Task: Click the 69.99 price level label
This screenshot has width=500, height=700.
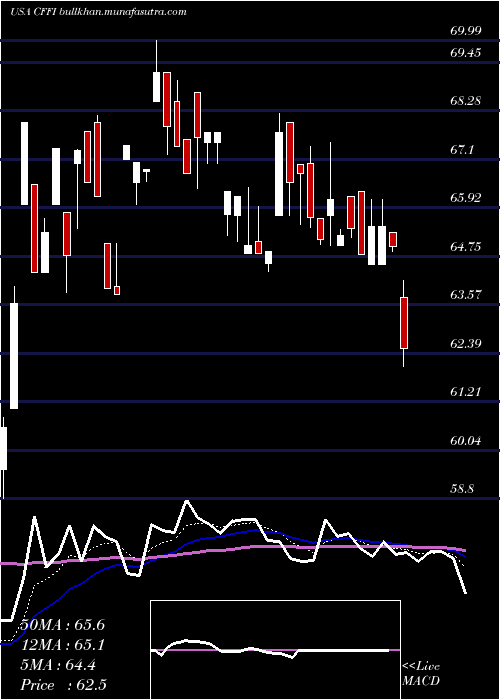Action: point(465,31)
